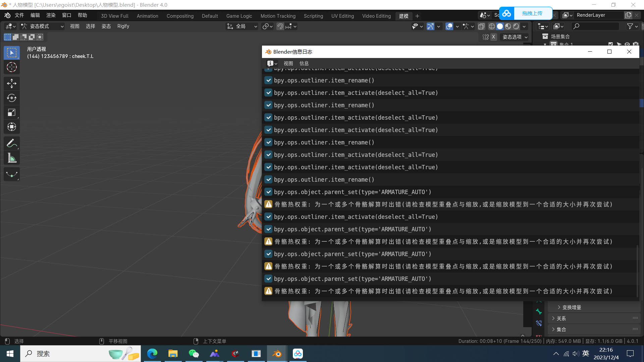Set selection mode to subtract
This screenshot has height=362, width=644.
[x=23, y=37]
